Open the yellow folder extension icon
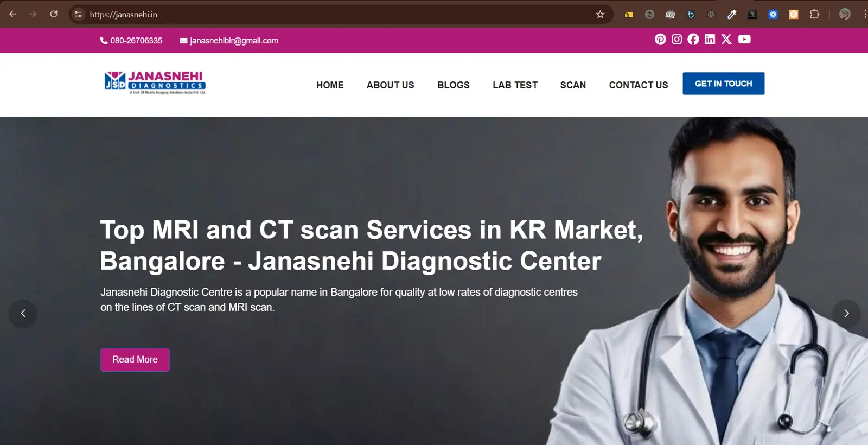 point(629,15)
